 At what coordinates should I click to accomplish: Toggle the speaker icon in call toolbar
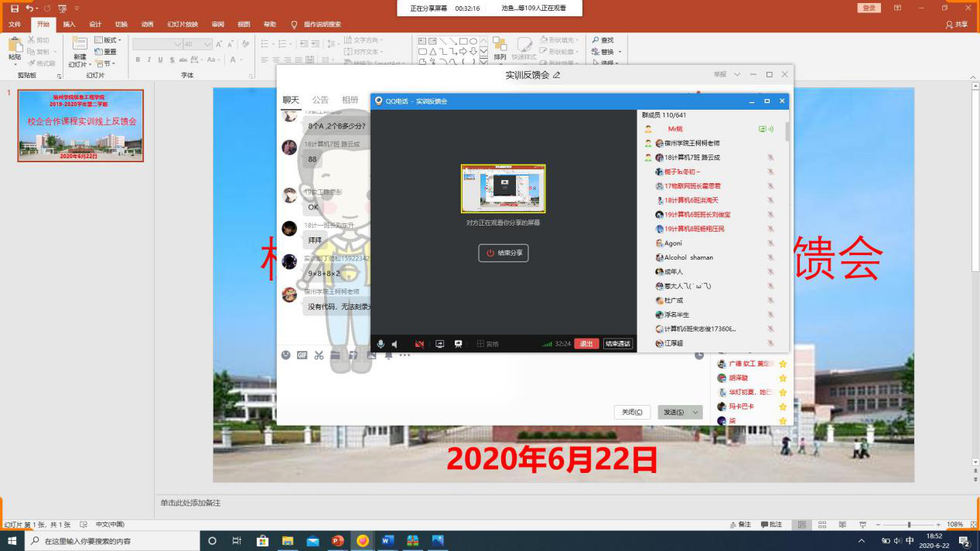tap(394, 344)
